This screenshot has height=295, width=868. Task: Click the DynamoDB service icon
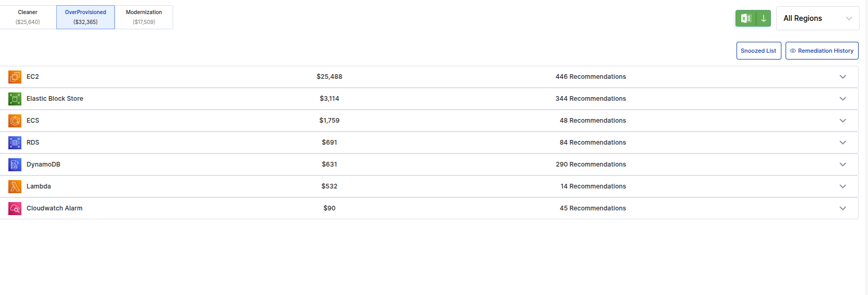tap(15, 164)
